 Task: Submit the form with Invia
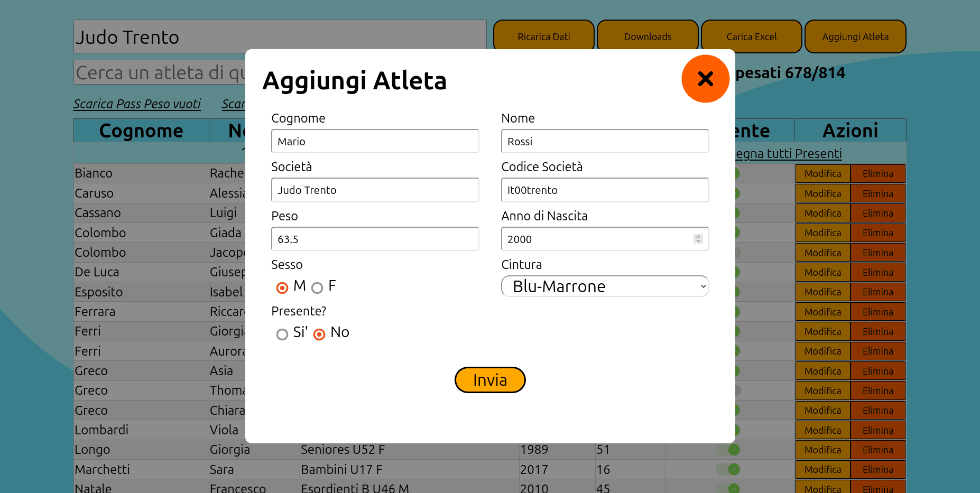[489, 380]
